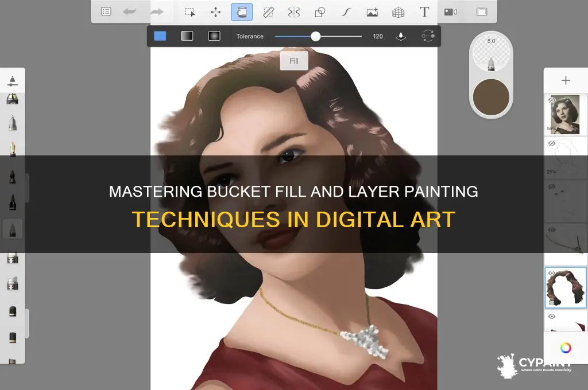Pick the ballpoint pen brush
The height and width of the screenshot is (390, 588).
point(13,123)
